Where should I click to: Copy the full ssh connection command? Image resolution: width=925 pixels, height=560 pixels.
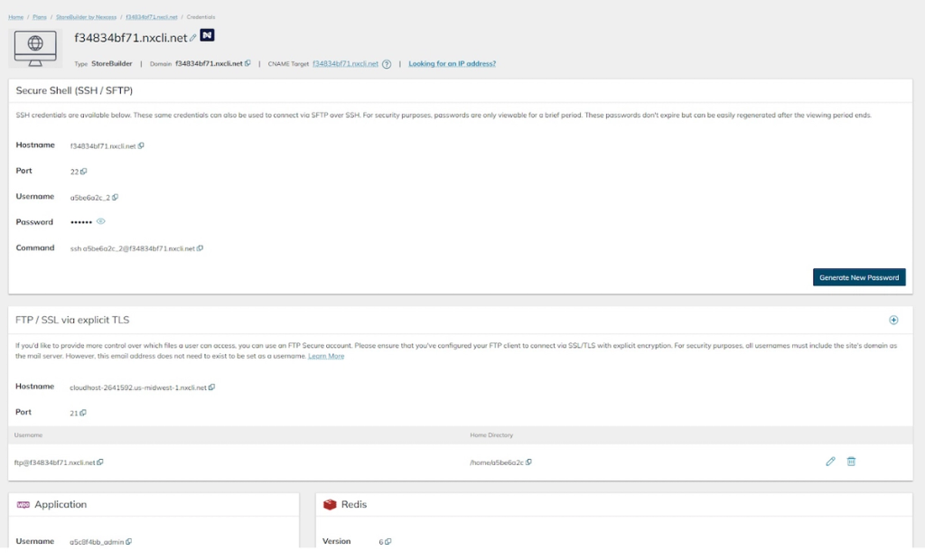201,248
